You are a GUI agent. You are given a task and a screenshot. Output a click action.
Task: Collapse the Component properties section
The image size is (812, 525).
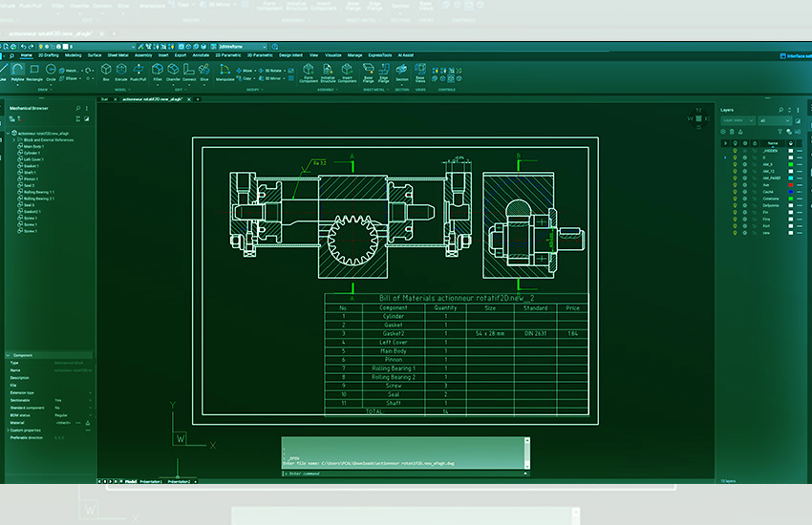(x=9, y=355)
